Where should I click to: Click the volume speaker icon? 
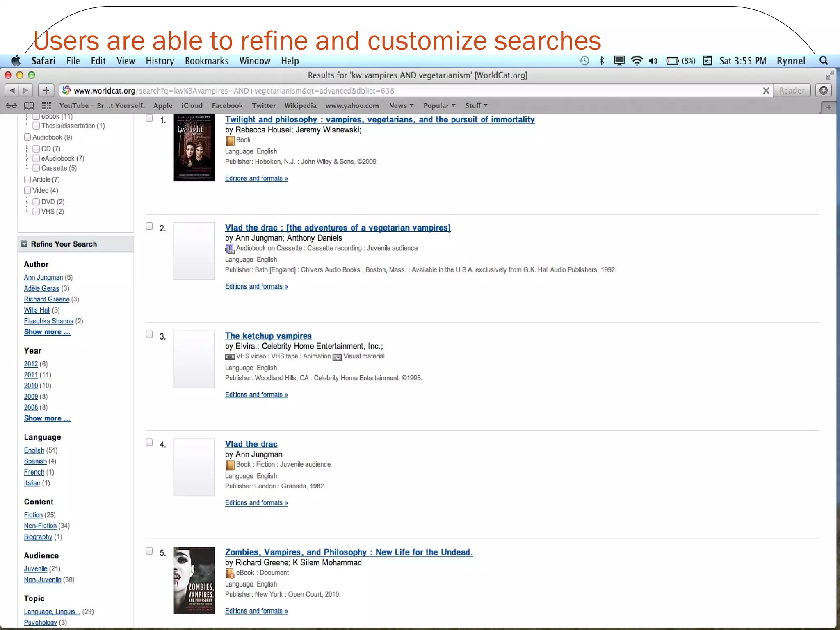[653, 61]
